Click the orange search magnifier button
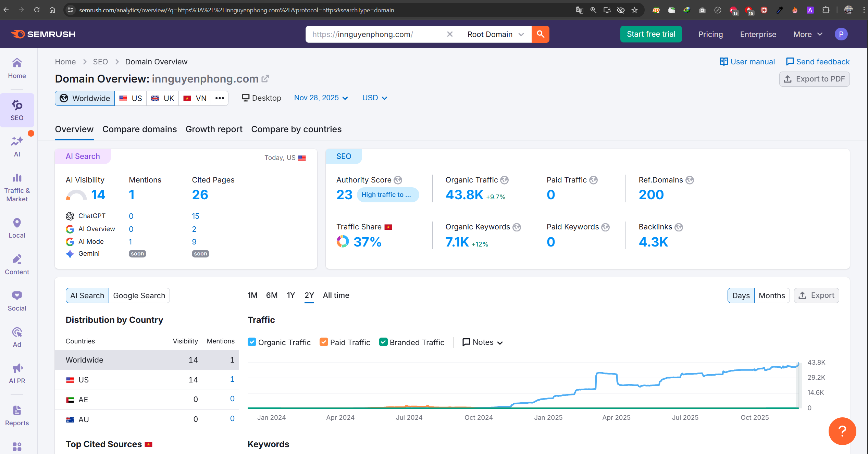This screenshot has width=868, height=454. 540,34
